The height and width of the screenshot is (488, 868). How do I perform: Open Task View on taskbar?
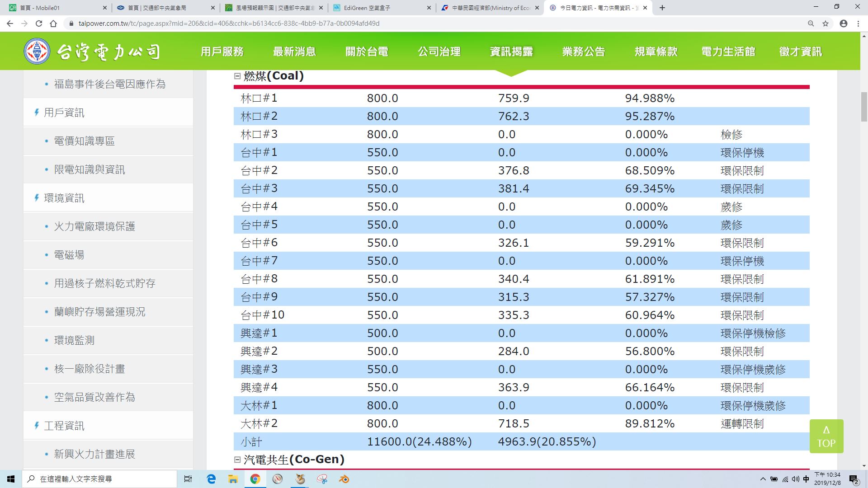point(188,479)
